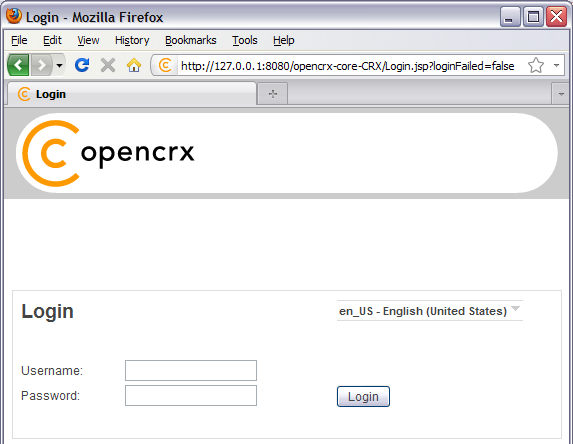573x444 pixels.
Task: Click the openCRX site icon in address bar
Action: [165, 66]
